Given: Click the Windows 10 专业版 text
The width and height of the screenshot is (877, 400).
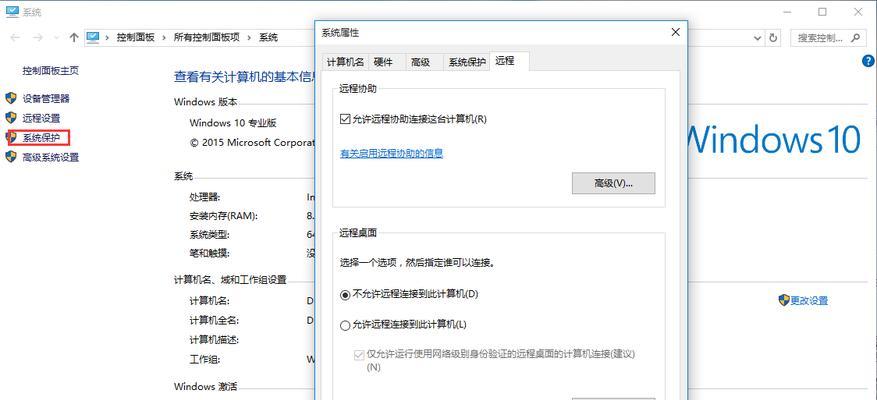Looking at the screenshot, I should point(233,123).
